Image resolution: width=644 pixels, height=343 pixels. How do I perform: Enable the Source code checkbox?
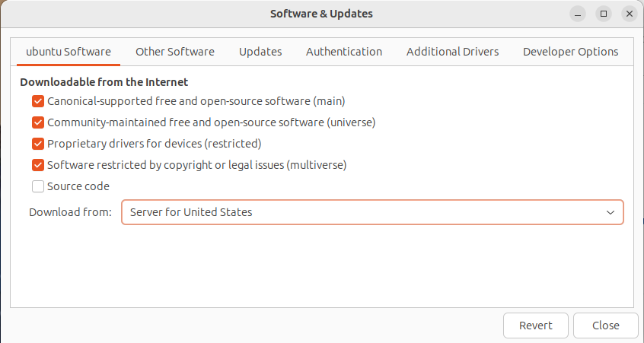point(38,186)
